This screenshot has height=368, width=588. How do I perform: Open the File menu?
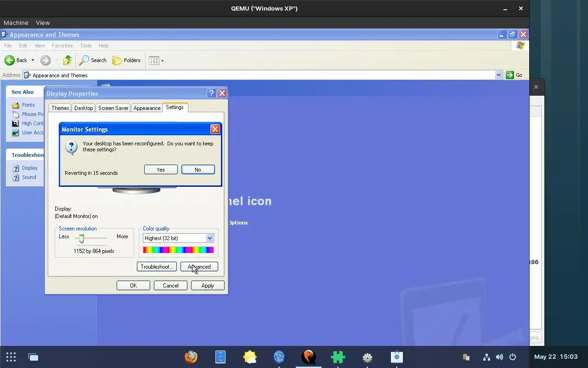coord(8,46)
